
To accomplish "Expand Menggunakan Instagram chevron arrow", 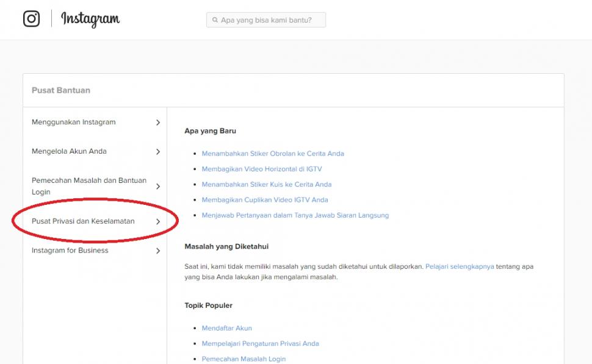I will 158,123.
